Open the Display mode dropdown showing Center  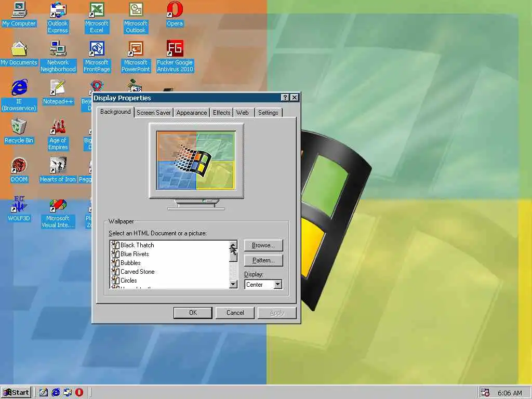click(278, 284)
